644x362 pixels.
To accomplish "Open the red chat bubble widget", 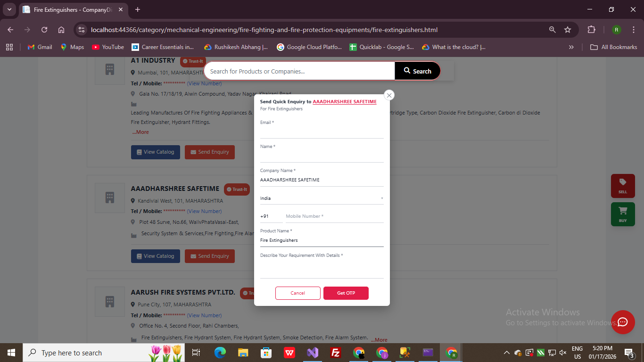I will pos(623,322).
